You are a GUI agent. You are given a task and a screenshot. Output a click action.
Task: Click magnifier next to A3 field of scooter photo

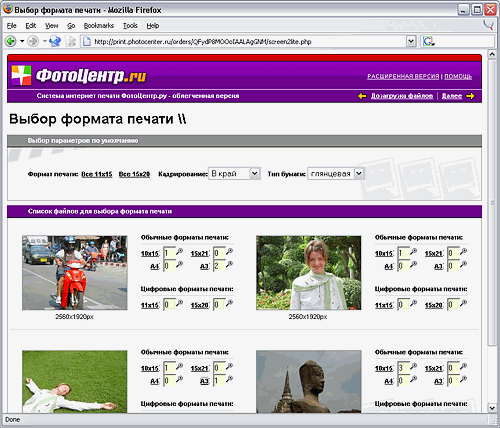tap(229, 265)
